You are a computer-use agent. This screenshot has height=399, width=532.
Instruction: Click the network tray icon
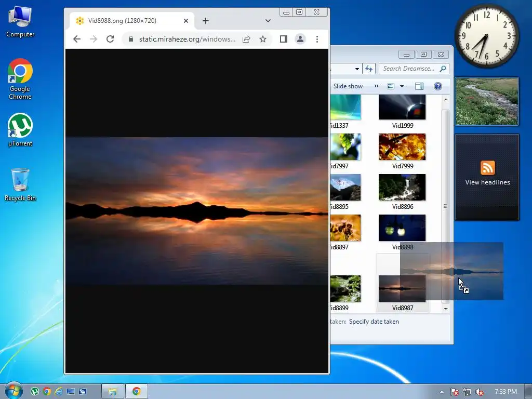point(467,392)
